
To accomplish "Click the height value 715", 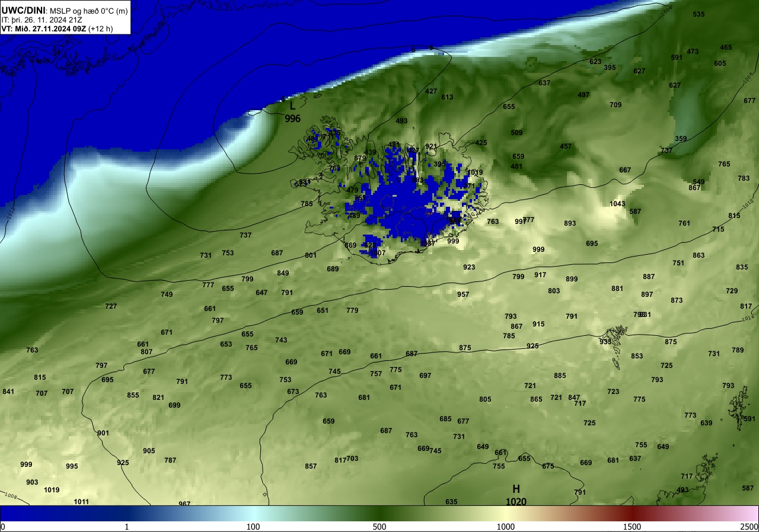I will (719, 230).
